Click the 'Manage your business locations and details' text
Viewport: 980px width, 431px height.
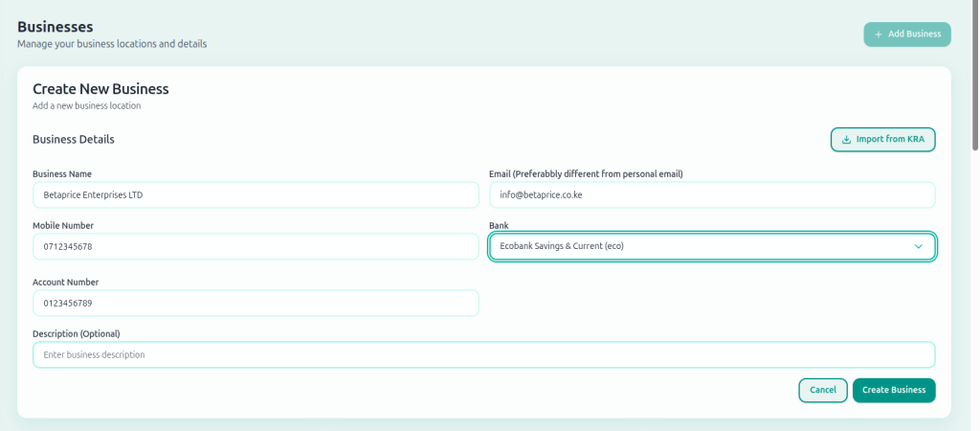coord(112,44)
